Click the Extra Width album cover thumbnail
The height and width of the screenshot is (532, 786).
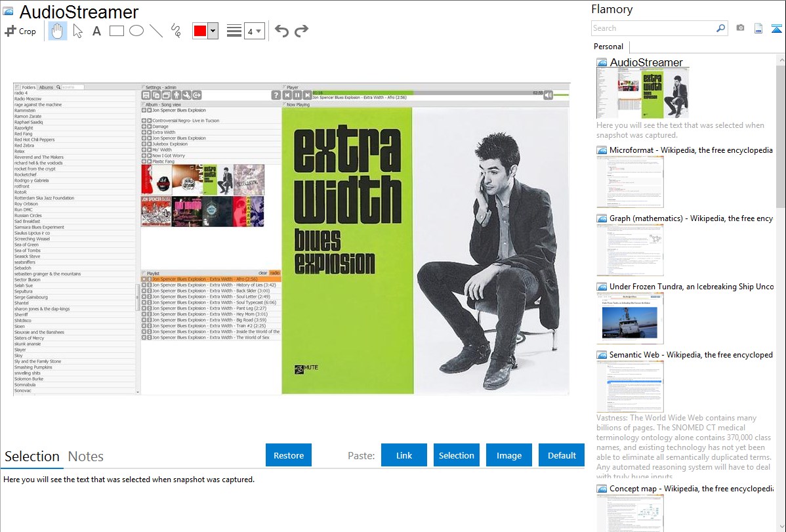coord(218,180)
